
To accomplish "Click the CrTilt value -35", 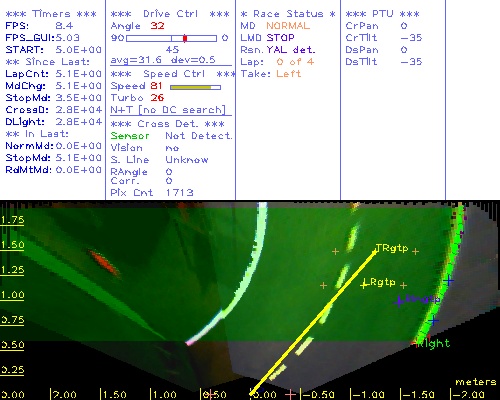I will (411, 38).
